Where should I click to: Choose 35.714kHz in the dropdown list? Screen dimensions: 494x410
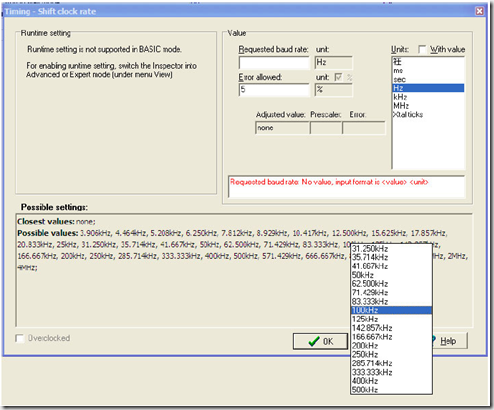(391, 257)
